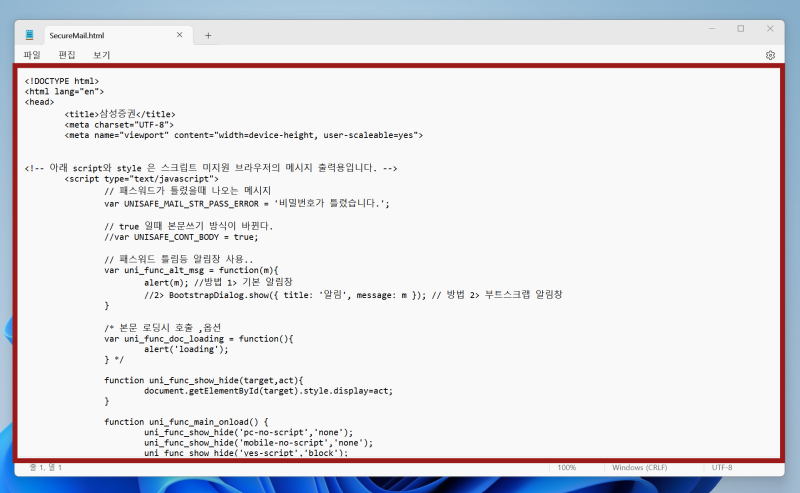Click the HTML comment line about script and style
This screenshot has width=800, height=493.
211,168
